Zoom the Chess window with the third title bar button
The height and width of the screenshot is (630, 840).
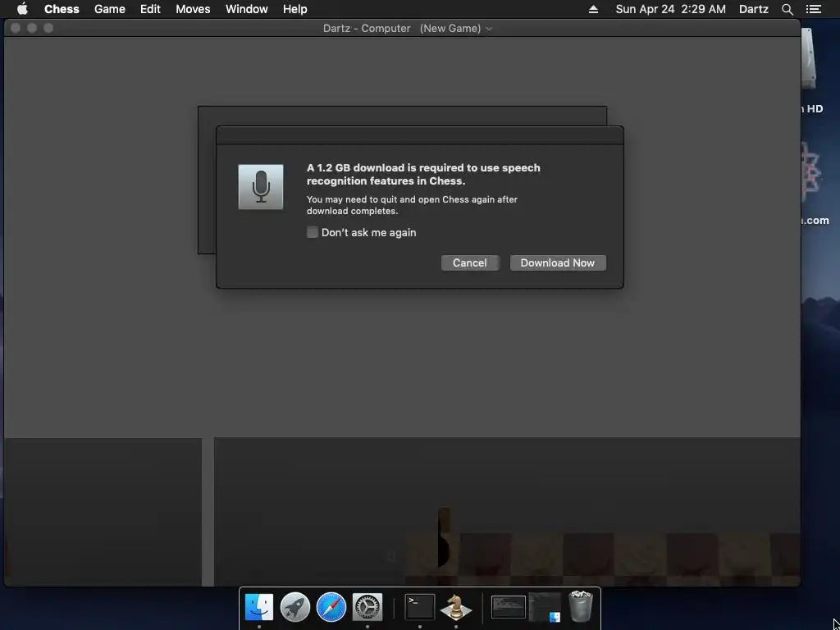[48, 28]
